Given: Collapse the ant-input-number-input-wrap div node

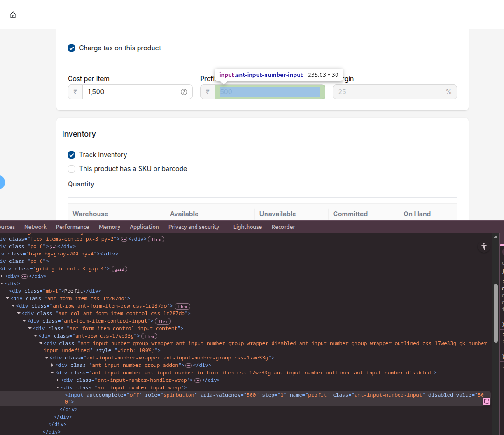Looking at the screenshot, I should coord(58,387).
